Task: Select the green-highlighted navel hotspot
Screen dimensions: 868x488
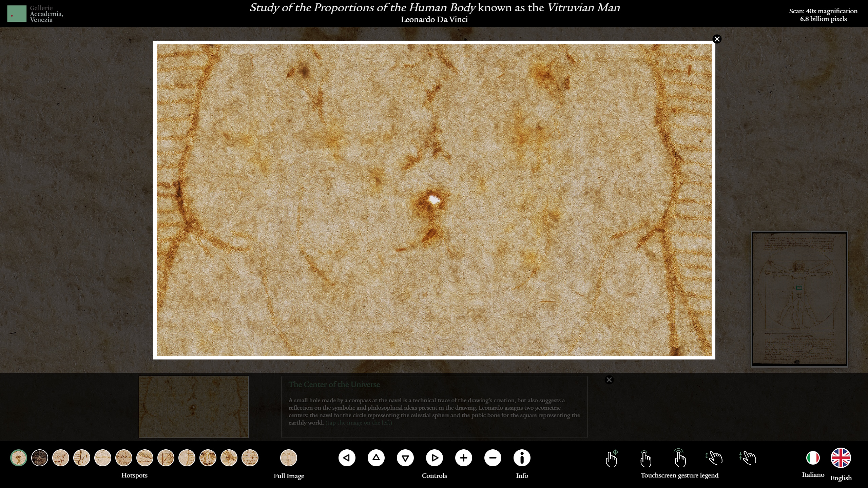Action: click(19, 458)
